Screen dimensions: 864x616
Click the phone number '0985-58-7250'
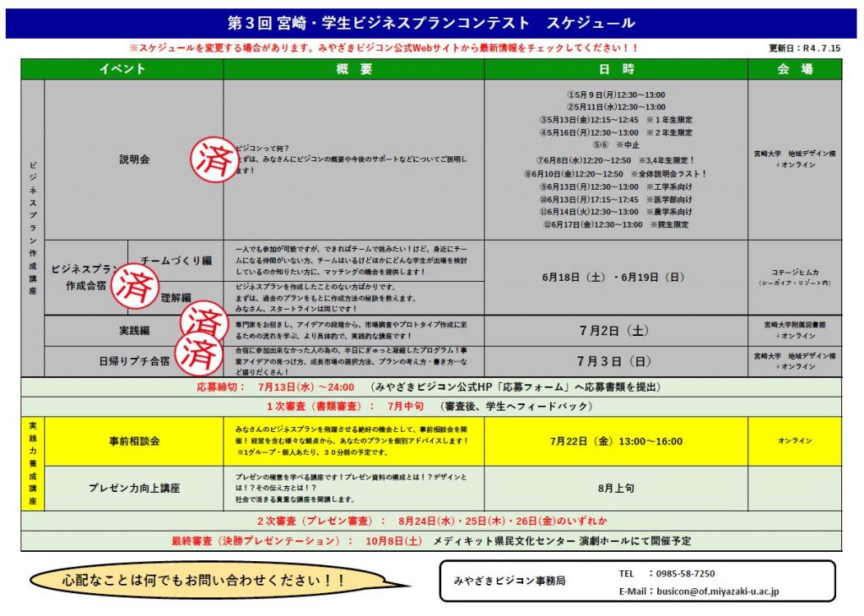[685, 574]
